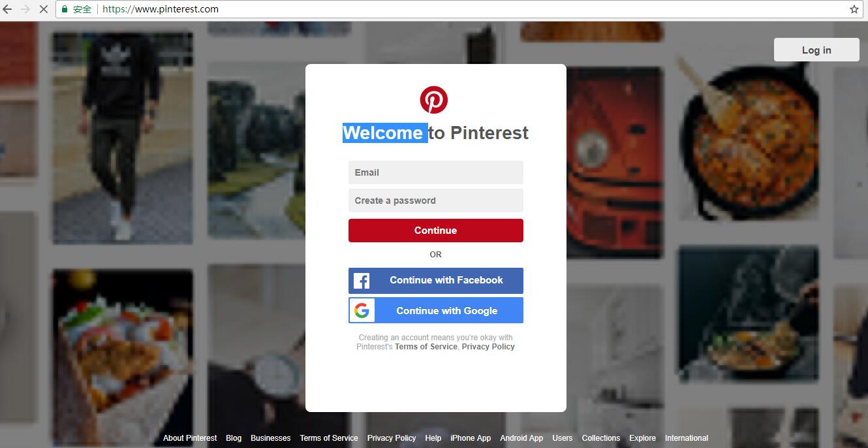Click the orange car pin thumbnail

click(615, 163)
